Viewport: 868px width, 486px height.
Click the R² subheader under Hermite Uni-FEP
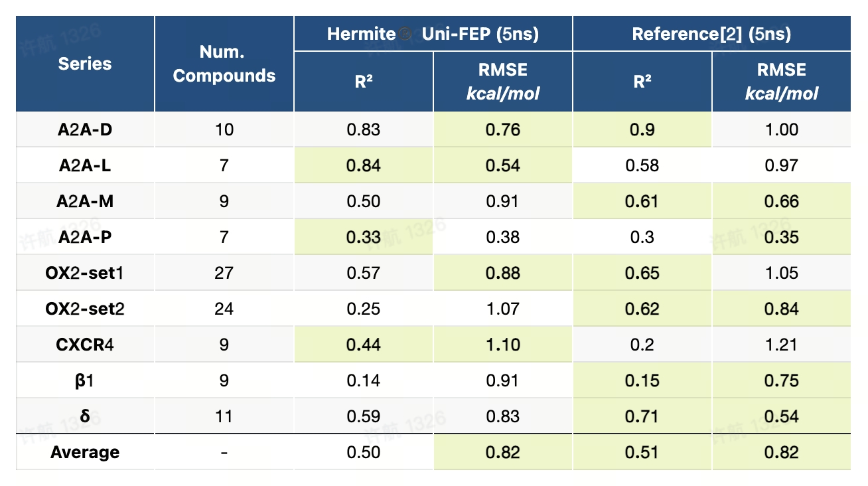364,82
